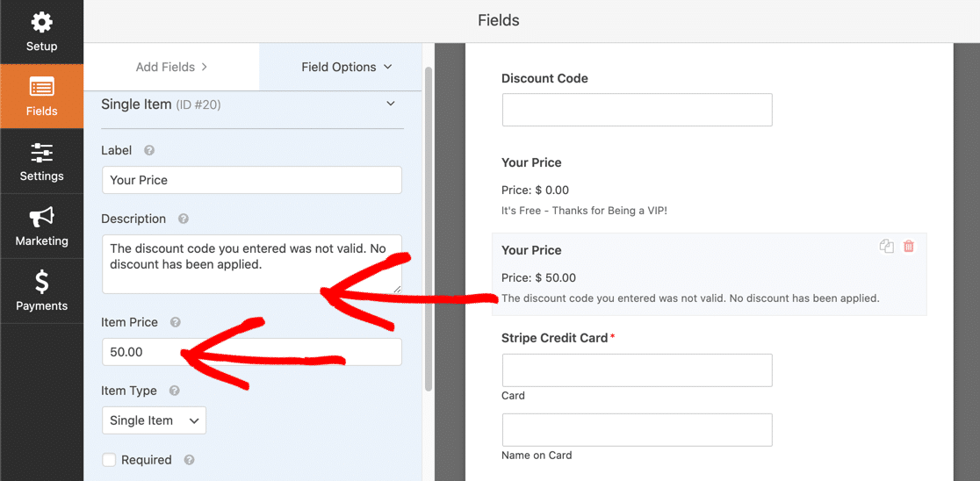Switch to the Add Fields tab
The image size is (980, 481).
[171, 67]
